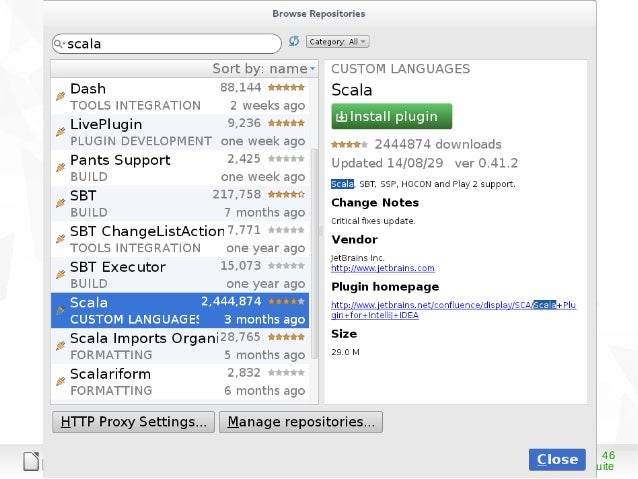Viewport: 638px width, 479px height.
Task: Click the SBT ChangeListAction plugin icon
Action: coord(61,239)
